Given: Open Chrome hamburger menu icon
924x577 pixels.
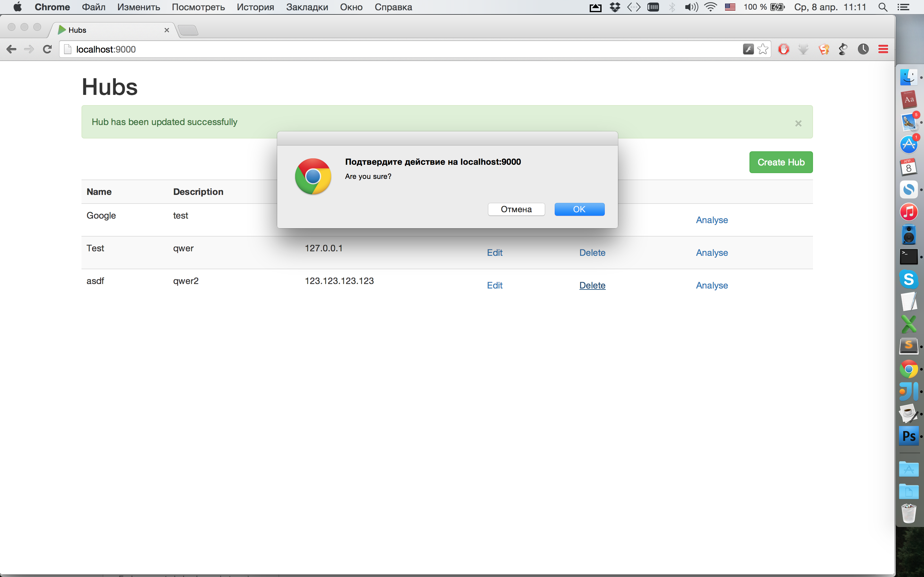Looking at the screenshot, I should tap(883, 49).
